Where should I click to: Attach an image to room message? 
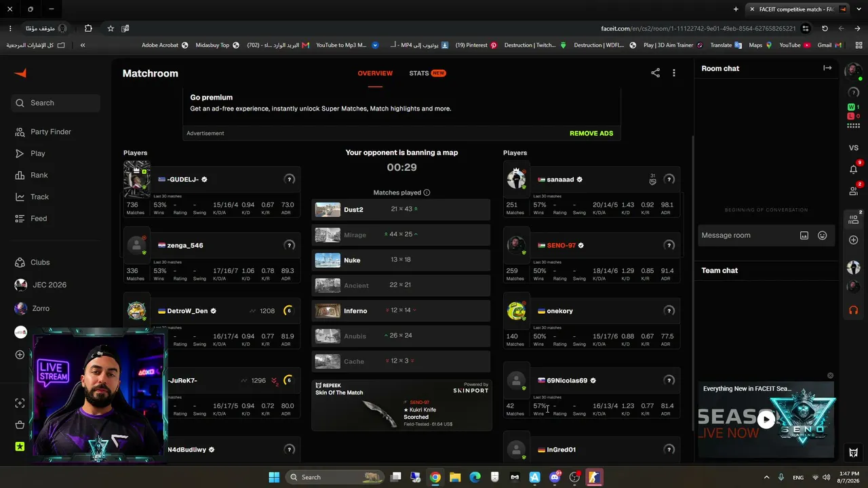pos(804,235)
